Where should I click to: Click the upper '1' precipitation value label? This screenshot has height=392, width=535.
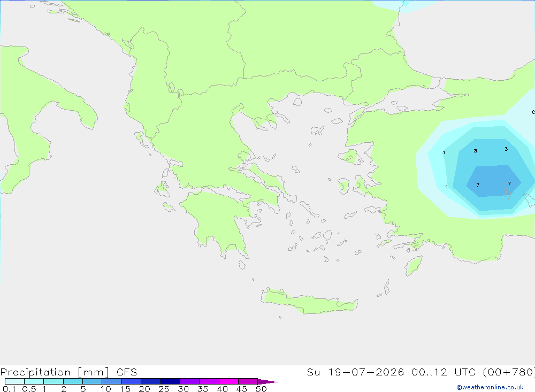444,152
